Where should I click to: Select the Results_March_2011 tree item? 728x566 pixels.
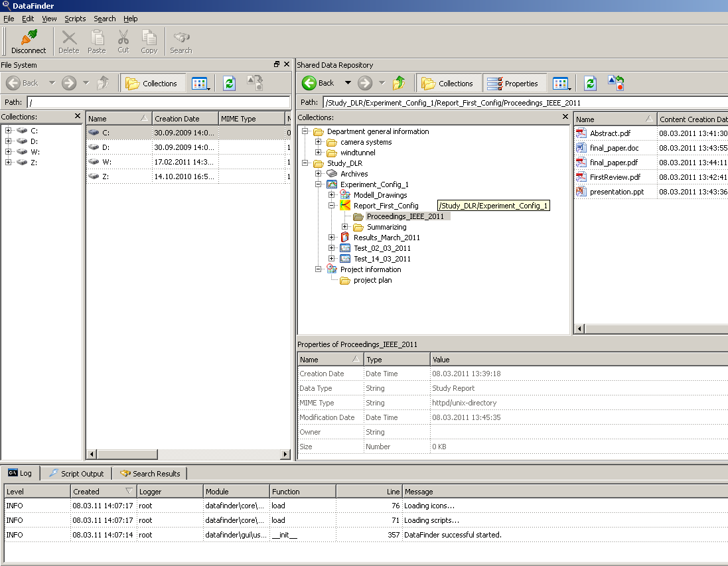click(x=386, y=238)
